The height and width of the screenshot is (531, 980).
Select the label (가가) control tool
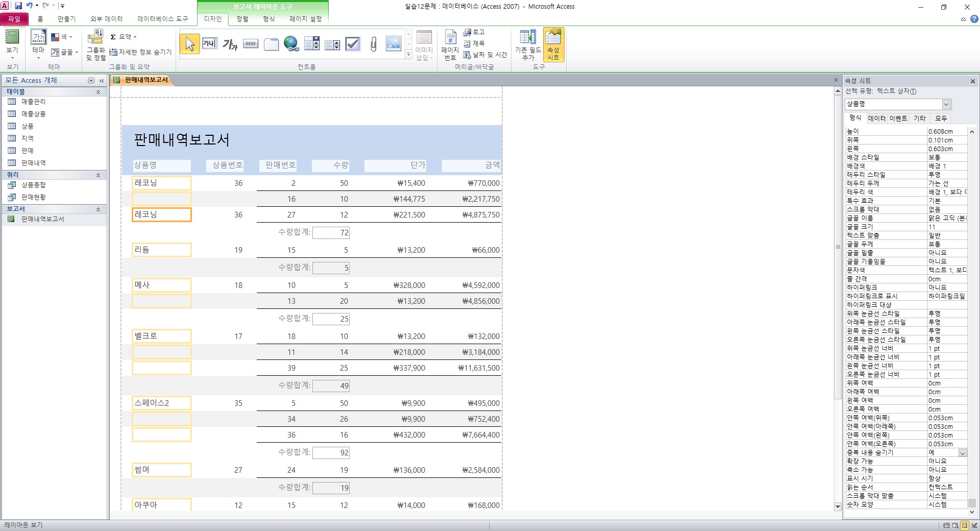(230, 45)
